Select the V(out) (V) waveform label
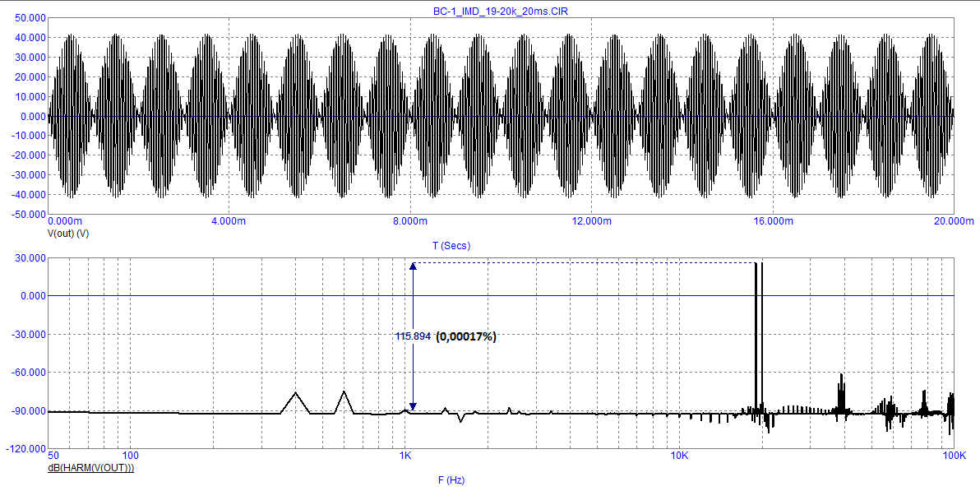 coord(69,234)
